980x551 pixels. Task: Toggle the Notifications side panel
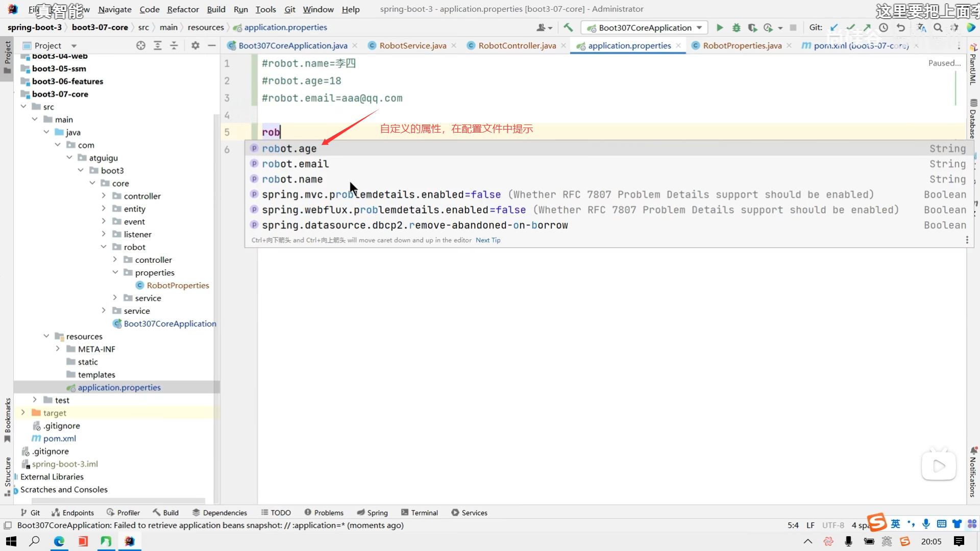point(973,472)
